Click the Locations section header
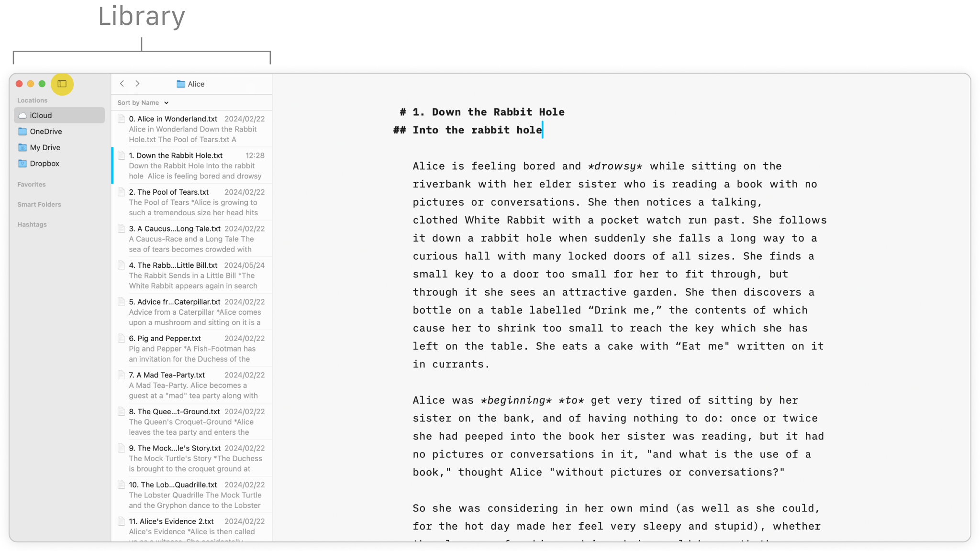 (33, 99)
